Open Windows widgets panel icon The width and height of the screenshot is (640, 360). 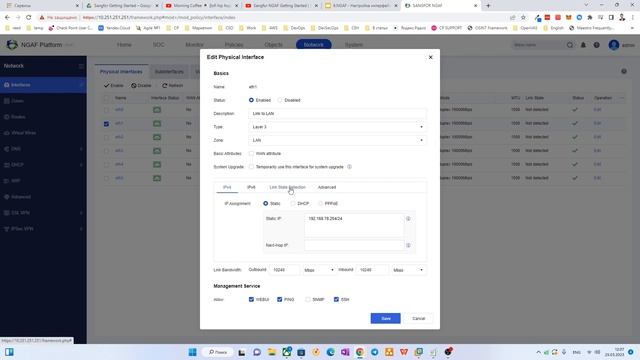pos(9,352)
